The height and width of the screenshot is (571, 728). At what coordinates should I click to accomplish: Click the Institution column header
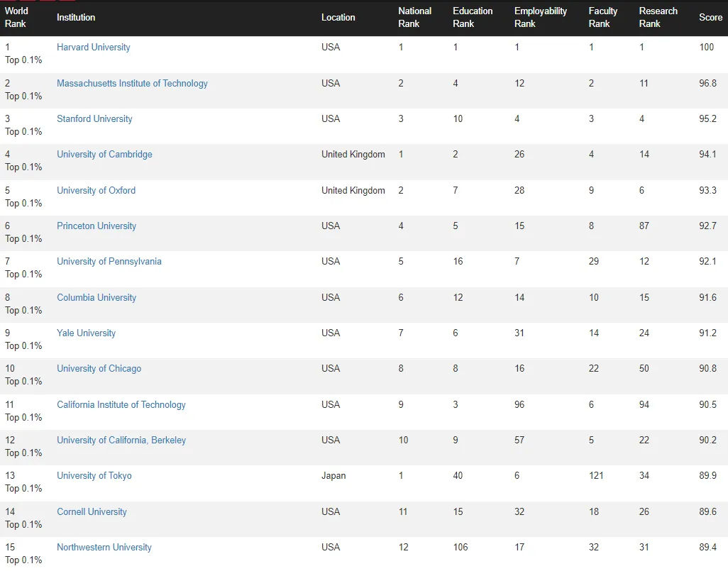click(76, 18)
